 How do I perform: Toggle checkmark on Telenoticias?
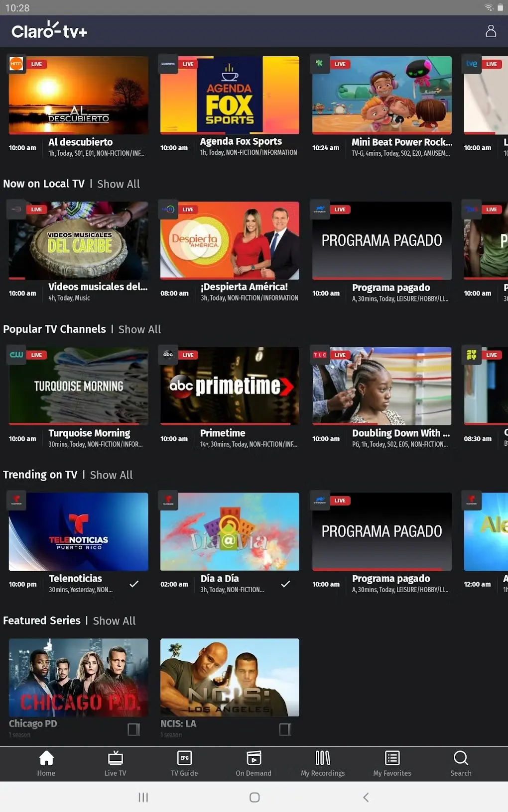[x=134, y=584]
